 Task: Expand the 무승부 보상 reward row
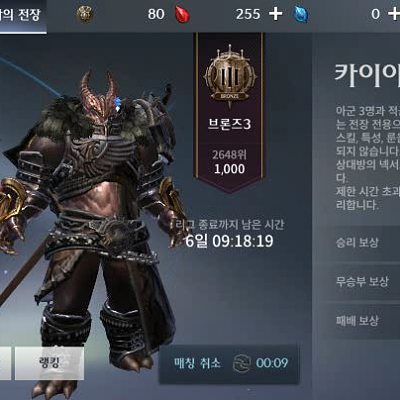pos(360,282)
